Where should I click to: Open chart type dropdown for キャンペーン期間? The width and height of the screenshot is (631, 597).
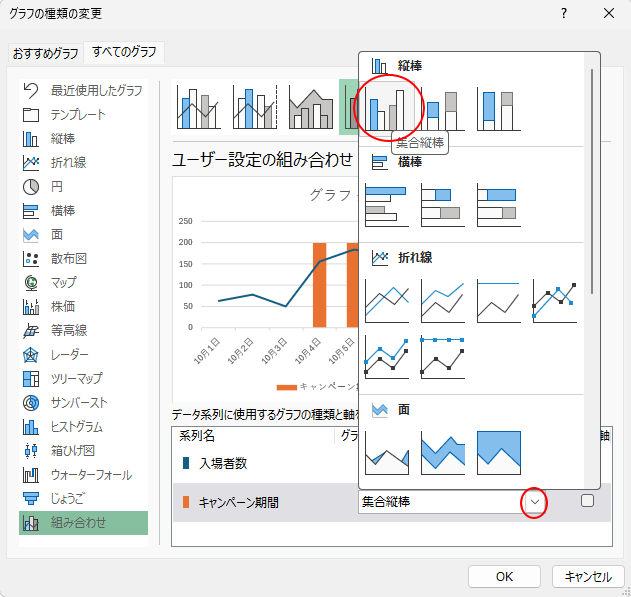click(536, 501)
